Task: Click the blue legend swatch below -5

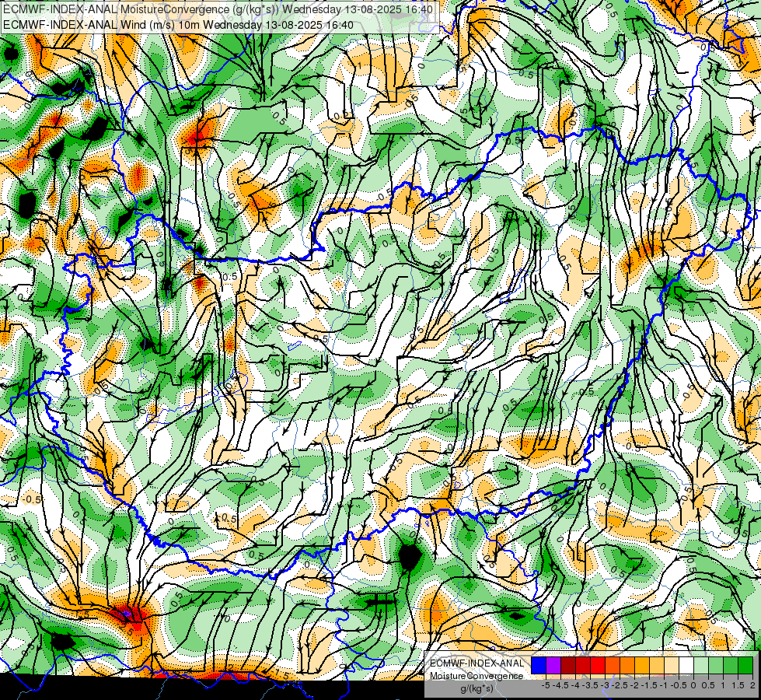Action: point(539,665)
